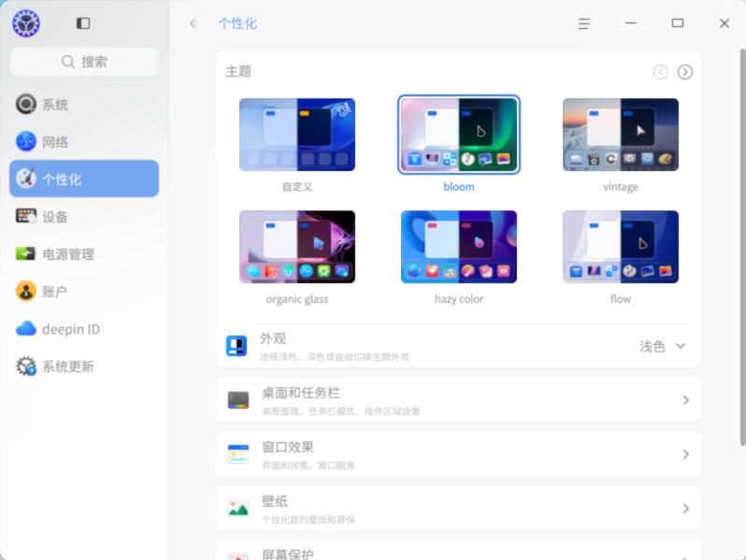This screenshot has height=560, width=746.
Task: Click the Control Center app logo icon
Action: (x=26, y=23)
